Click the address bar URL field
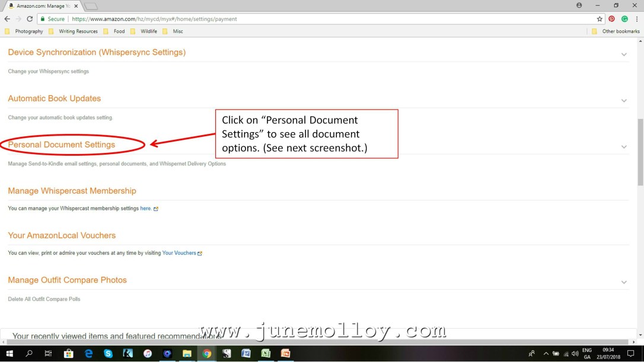 click(297, 19)
